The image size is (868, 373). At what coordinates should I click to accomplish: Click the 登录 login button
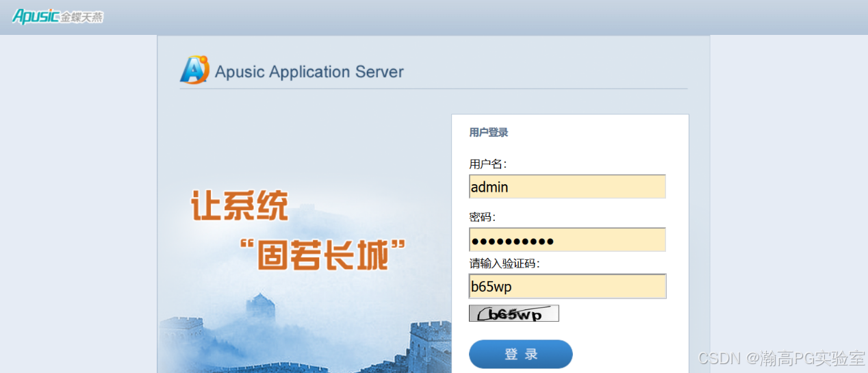[521, 354]
